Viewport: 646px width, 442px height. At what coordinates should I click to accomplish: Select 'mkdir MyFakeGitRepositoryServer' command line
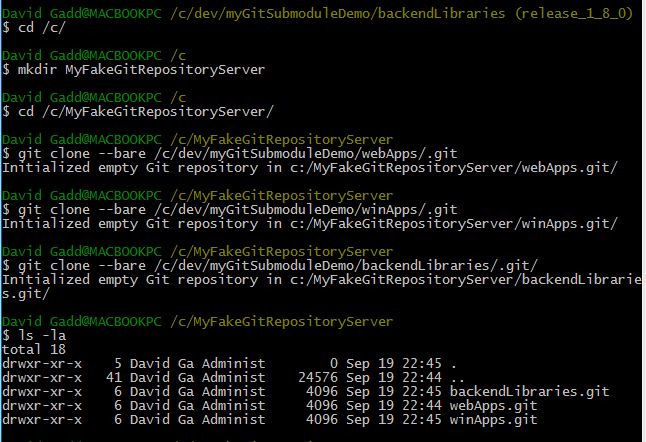[x=141, y=70]
